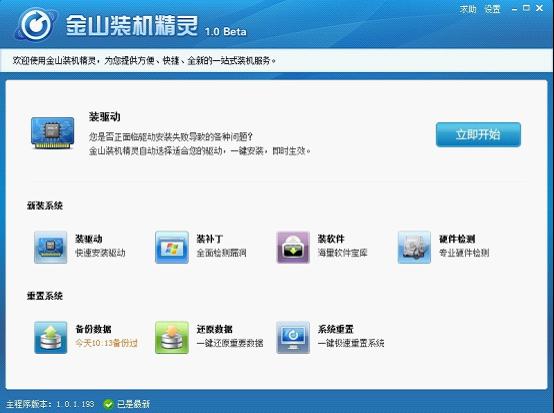Click the 一键极速重置系统 description text
Screen dimensions: 554x413
tap(350, 343)
